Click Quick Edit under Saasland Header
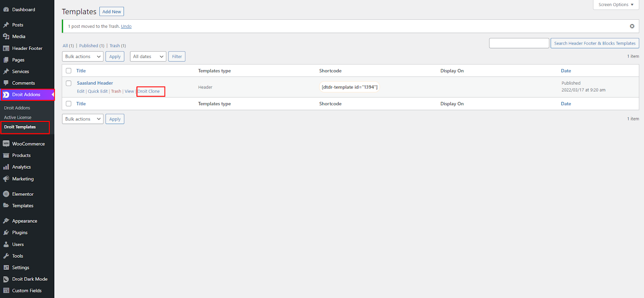Screen dimensions: 644x298 (x=98, y=91)
